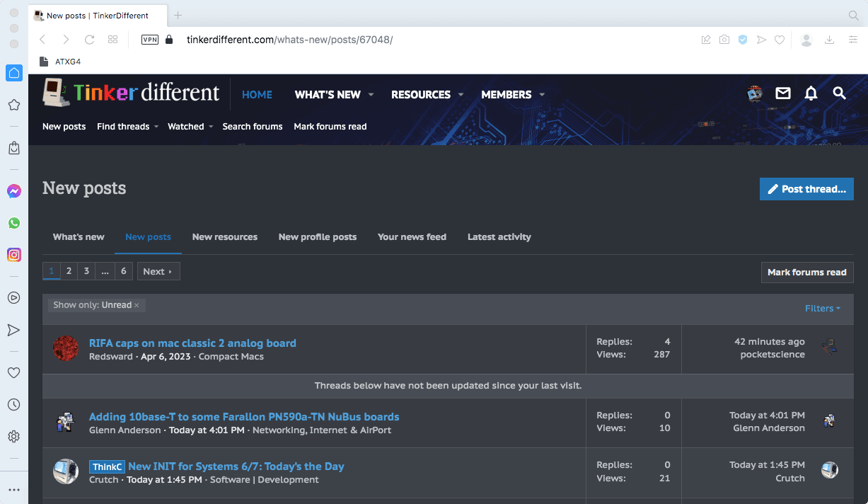868x504 pixels.
Task: Open the Filters dropdown
Action: pyautogui.click(x=823, y=309)
